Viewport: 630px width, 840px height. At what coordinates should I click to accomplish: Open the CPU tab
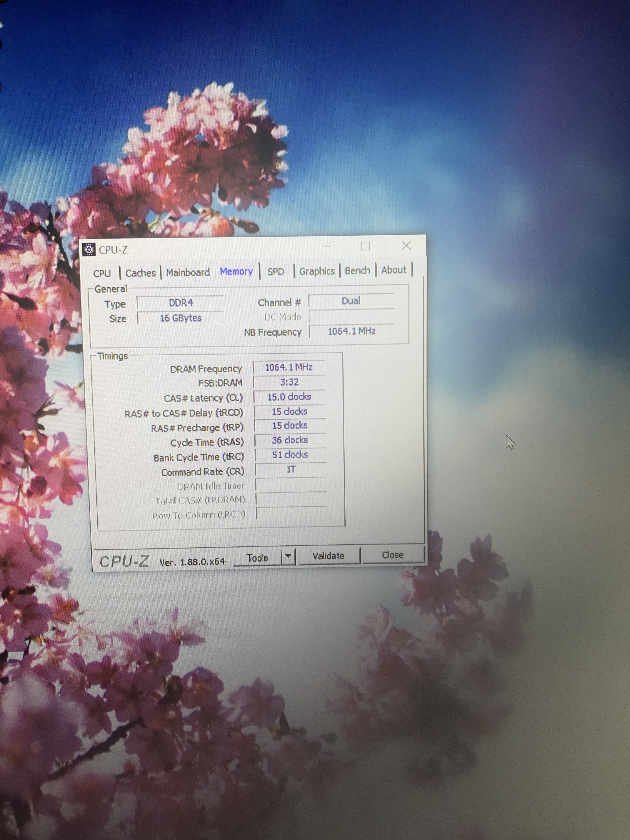[102, 273]
